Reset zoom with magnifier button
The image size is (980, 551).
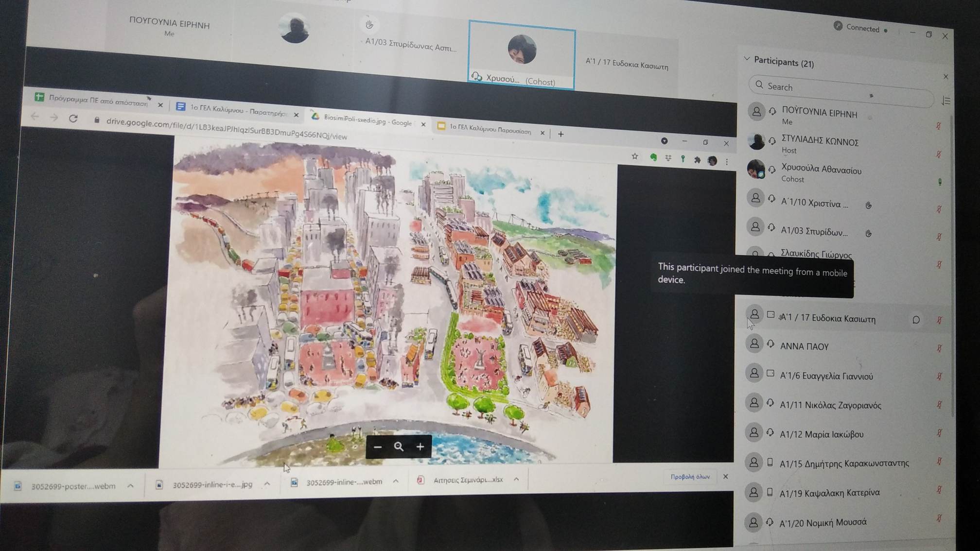pos(399,447)
